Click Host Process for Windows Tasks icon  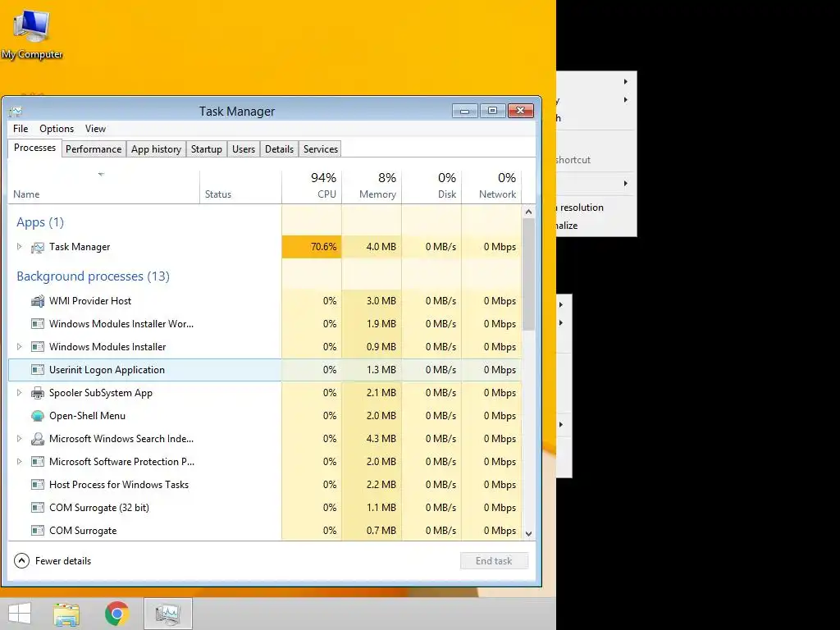38,485
